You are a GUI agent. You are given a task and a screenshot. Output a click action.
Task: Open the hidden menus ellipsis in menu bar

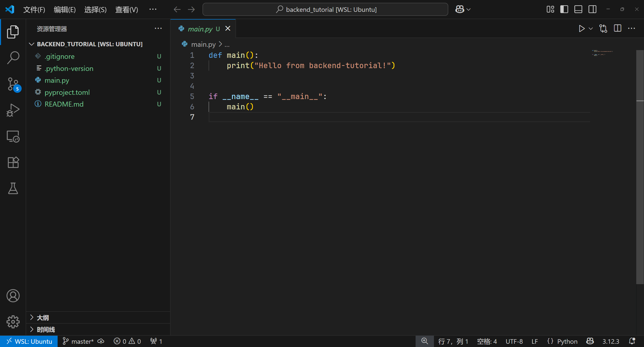tap(153, 10)
